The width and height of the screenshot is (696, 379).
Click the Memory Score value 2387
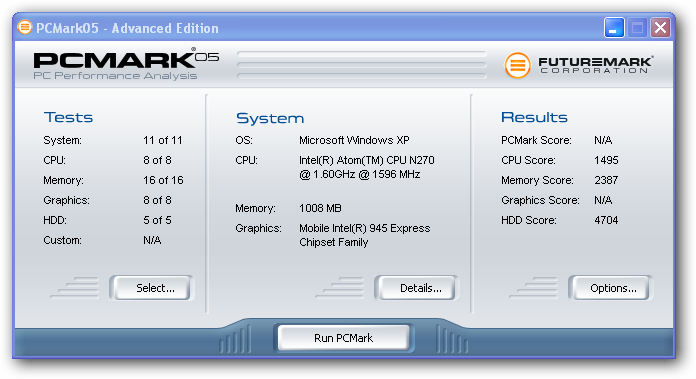click(606, 180)
